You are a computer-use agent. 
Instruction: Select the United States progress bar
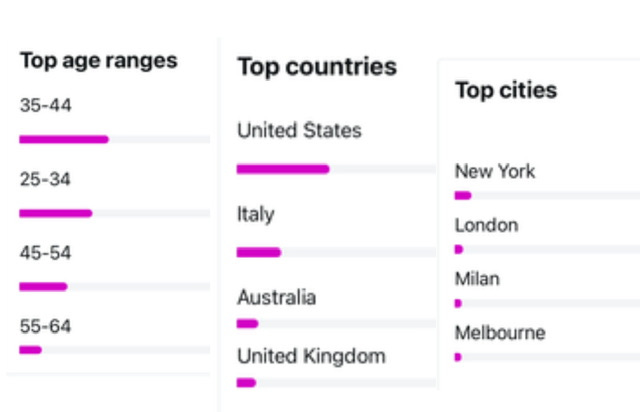point(336,169)
